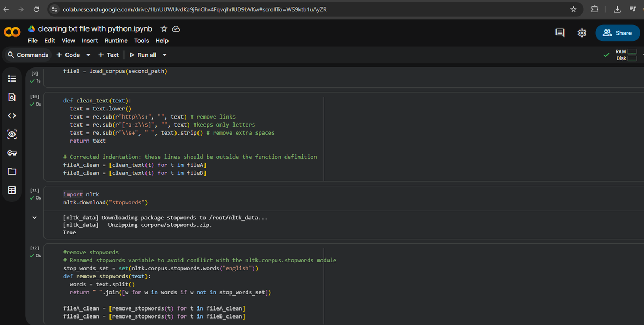Reload the page in browser

tap(36, 9)
